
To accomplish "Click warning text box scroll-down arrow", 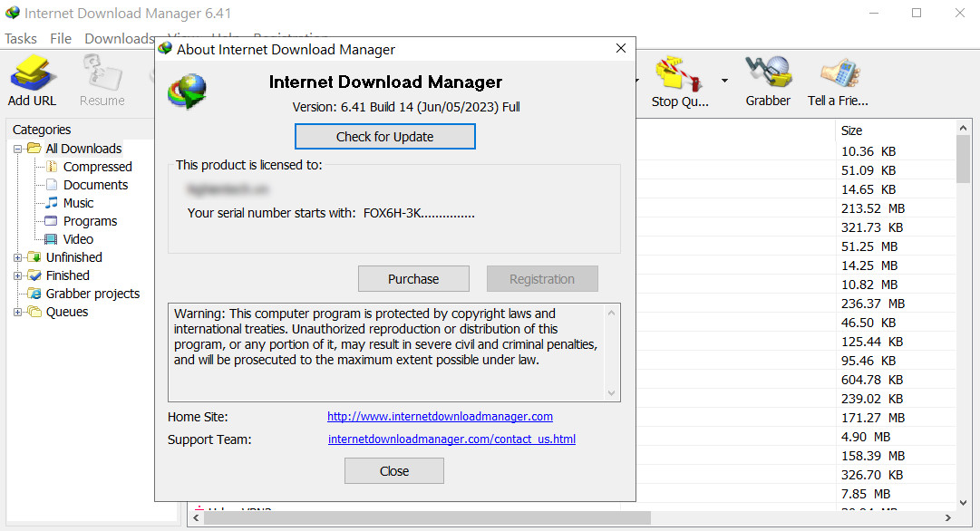I will 611,393.
